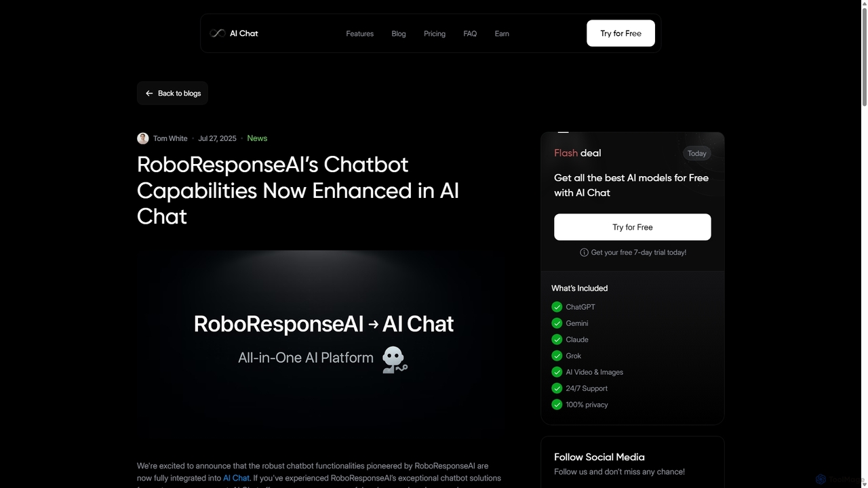Click Follow us and don't miss any chance text
The image size is (868, 488).
coord(619,472)
